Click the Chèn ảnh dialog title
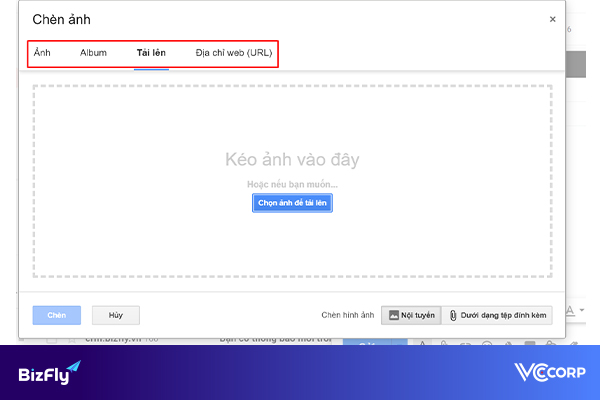 click(62, 20)
